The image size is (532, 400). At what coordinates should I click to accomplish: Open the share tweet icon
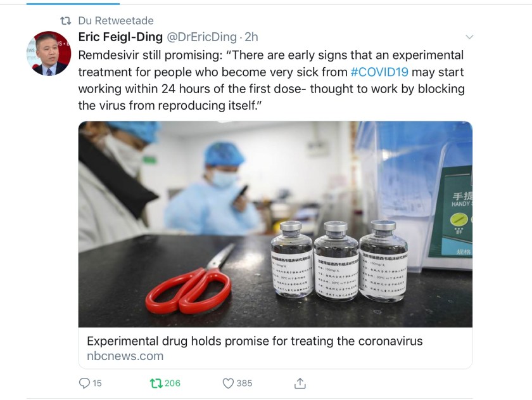tap(300, 383)
